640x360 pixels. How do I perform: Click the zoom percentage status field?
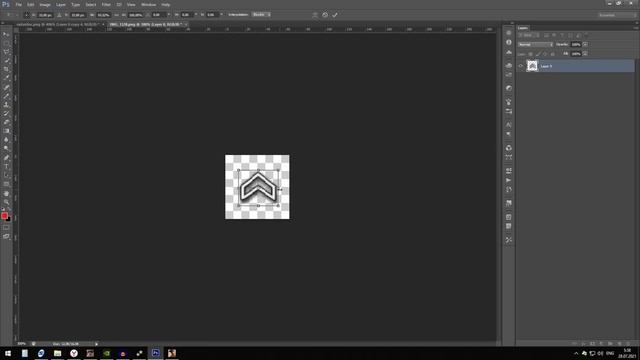[22, 344]
